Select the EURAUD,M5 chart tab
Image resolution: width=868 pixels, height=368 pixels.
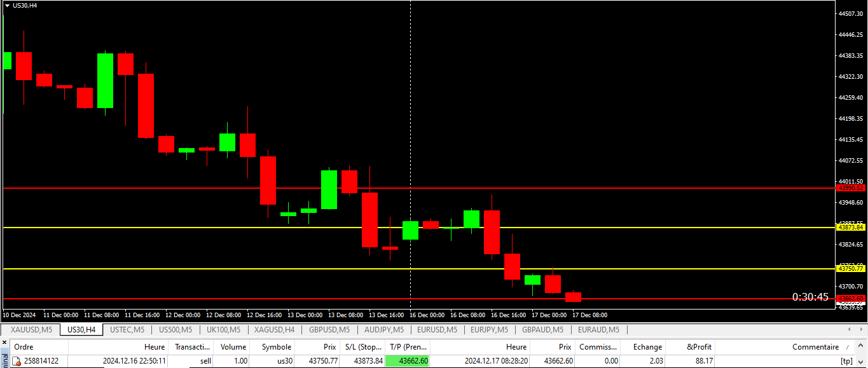click(x=598, y=329)
